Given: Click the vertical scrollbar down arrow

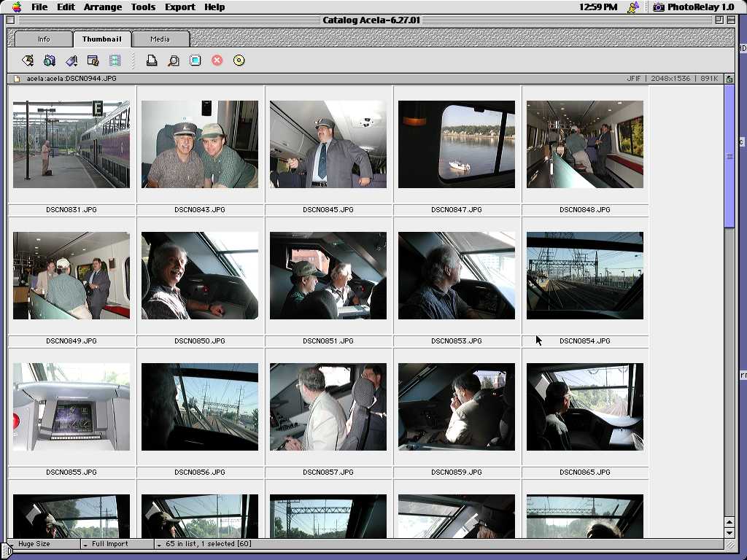Looking at the screenshot, I should [x=729, y=533].
